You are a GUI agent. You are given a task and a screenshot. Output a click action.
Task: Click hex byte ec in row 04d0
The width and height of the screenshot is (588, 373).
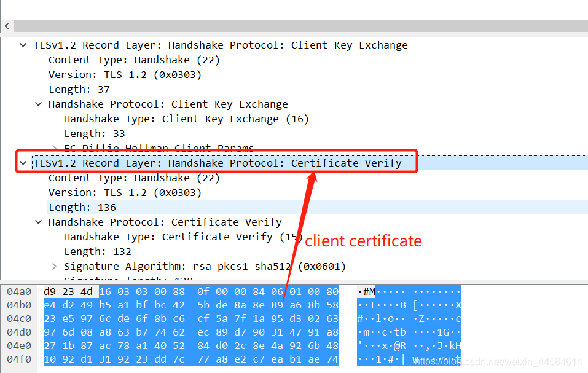pos(203,332)
